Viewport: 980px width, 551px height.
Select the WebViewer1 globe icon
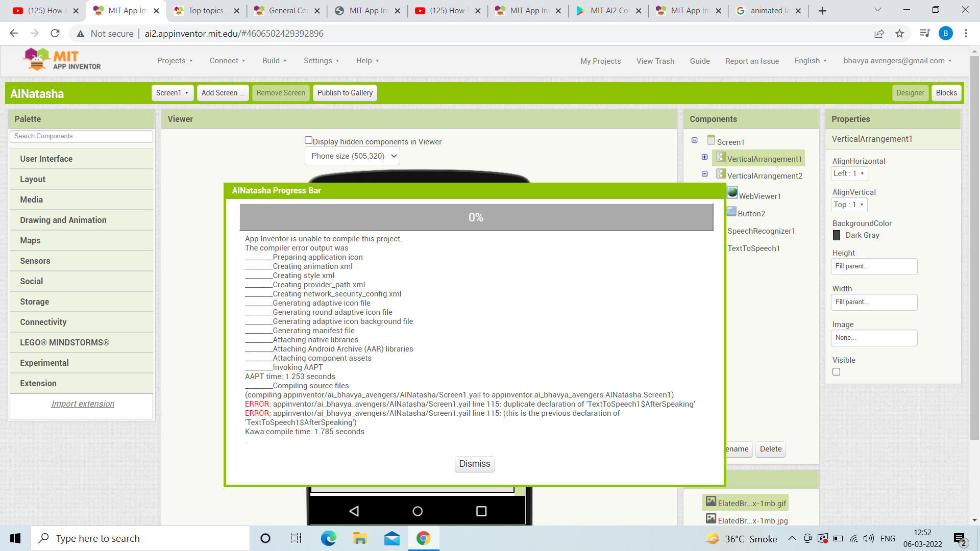click(x=732, y=192)
